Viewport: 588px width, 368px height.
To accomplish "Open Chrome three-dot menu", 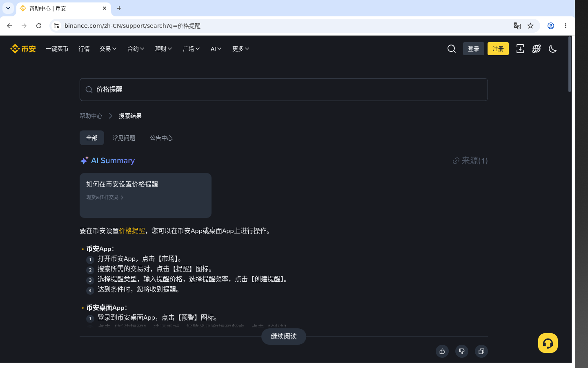I will tap(566, 26).
